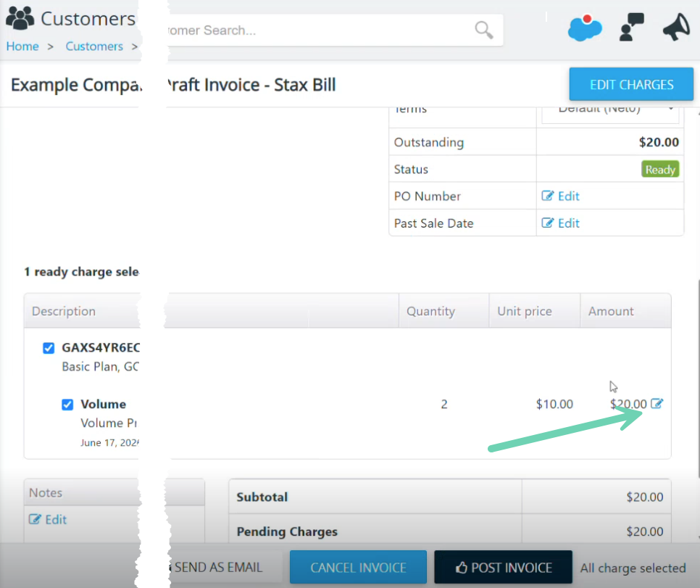
Task: Go to Home breadcrumb
Action: tap(22, 46)
